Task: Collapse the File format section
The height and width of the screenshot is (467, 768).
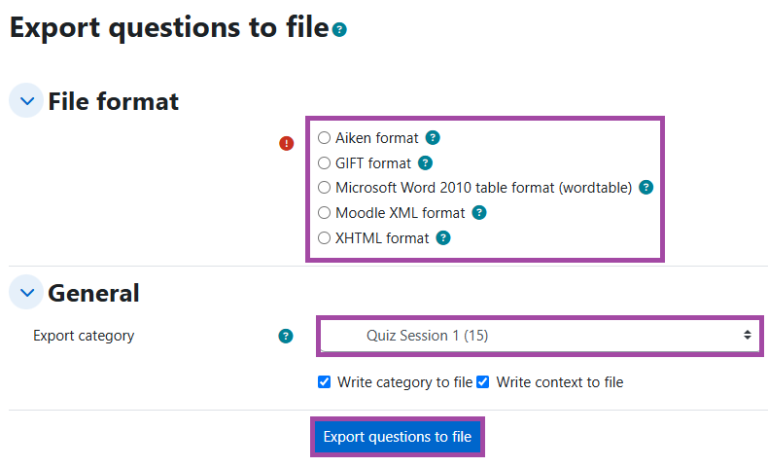Action: click(x=27, y=101)
